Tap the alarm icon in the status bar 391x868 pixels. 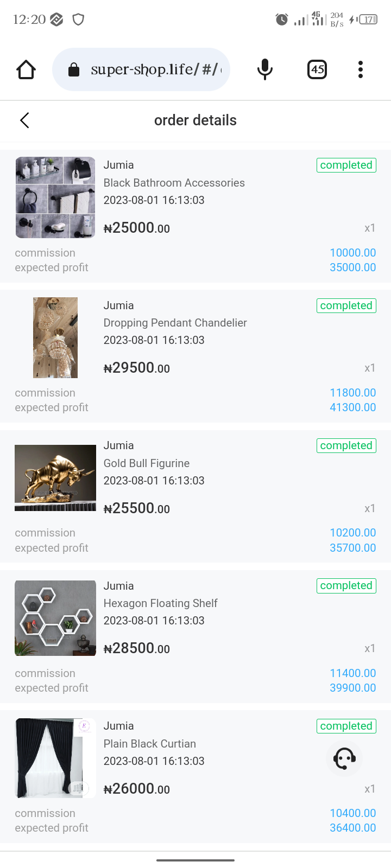click(x=281, y=20)
